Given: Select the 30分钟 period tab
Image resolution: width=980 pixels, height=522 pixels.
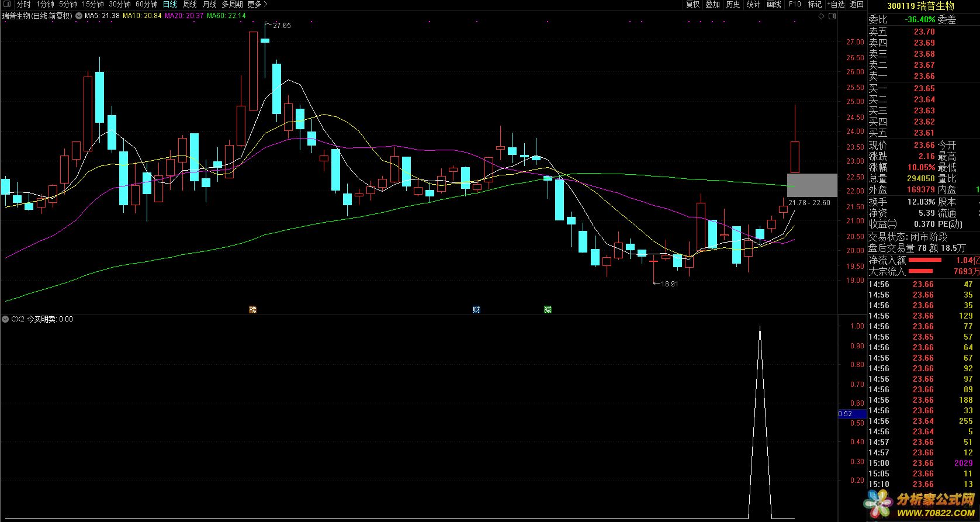Looking at the screenshot, I should [120, 4].
